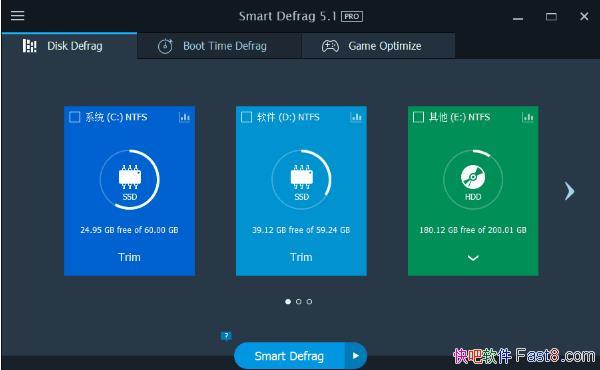The height and width of the screenshot is (370, 600).
Task: Start the Smart Defrag button
Action: click(x=289, y=356)
